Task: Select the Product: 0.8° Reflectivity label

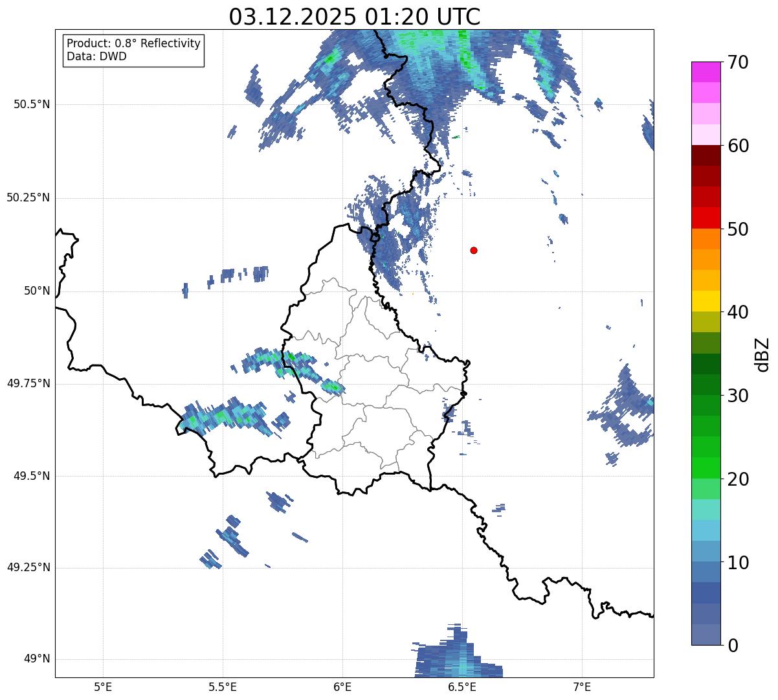Action: [134, 43]
